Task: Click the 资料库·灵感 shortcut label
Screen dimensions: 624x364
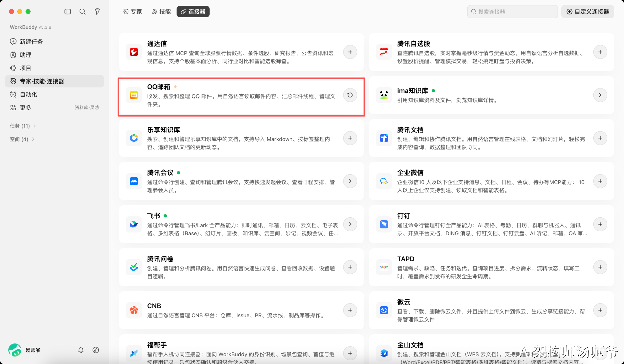Action: tap(87, 107)
